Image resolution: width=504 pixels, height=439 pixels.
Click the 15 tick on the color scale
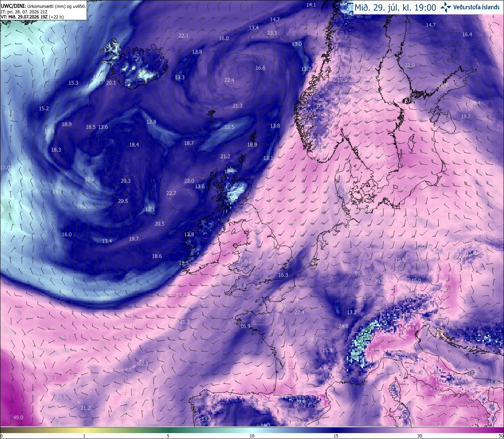pyautogui.click(x=336, y=436)
